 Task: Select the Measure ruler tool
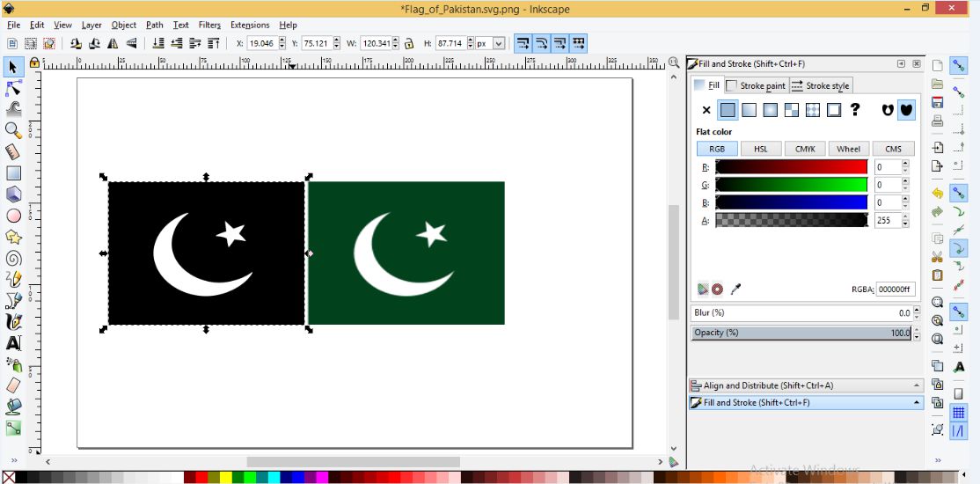coord(13,151)
